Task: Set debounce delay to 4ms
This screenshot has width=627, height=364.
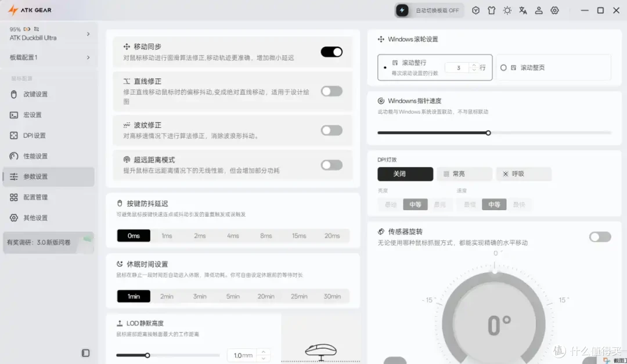Action: (x=233, y=236)
